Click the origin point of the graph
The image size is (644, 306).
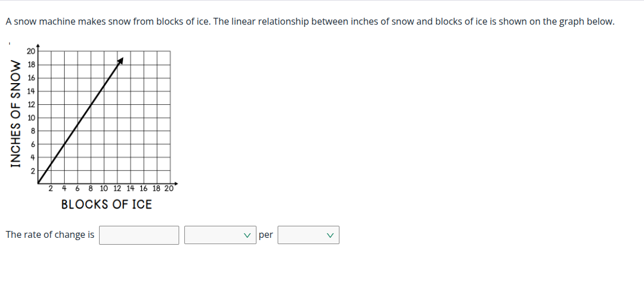[38, 183]
